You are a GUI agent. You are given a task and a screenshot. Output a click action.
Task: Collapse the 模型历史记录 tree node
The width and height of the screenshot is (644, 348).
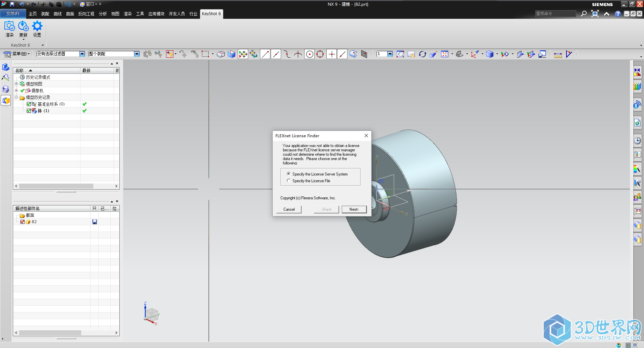pyautogui.click(x=16, y=97)
